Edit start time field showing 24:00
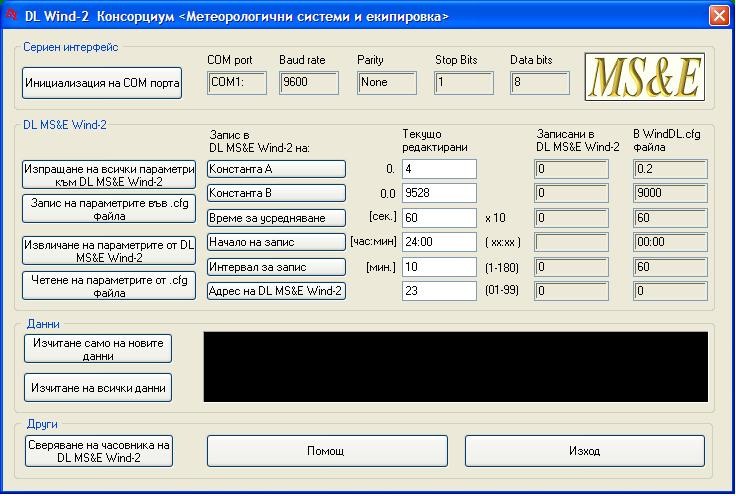Screen dimensions: 736x496 [439, 242]
